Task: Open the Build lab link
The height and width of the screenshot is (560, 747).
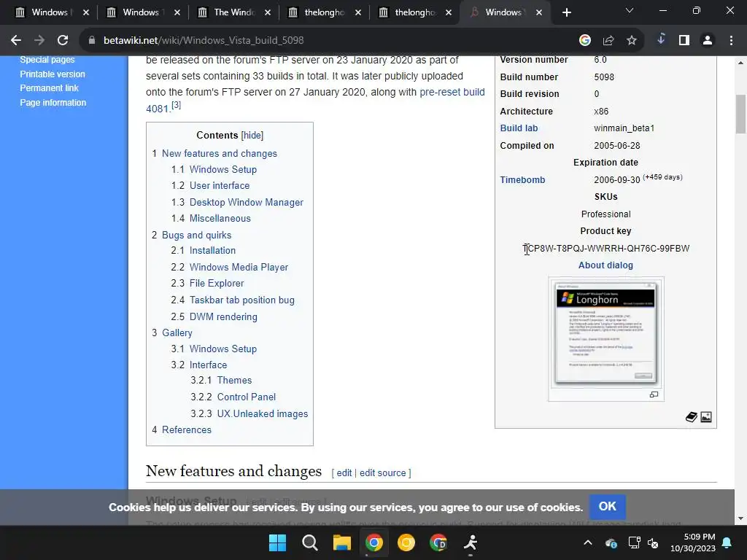Action: [x=519, y=128]
